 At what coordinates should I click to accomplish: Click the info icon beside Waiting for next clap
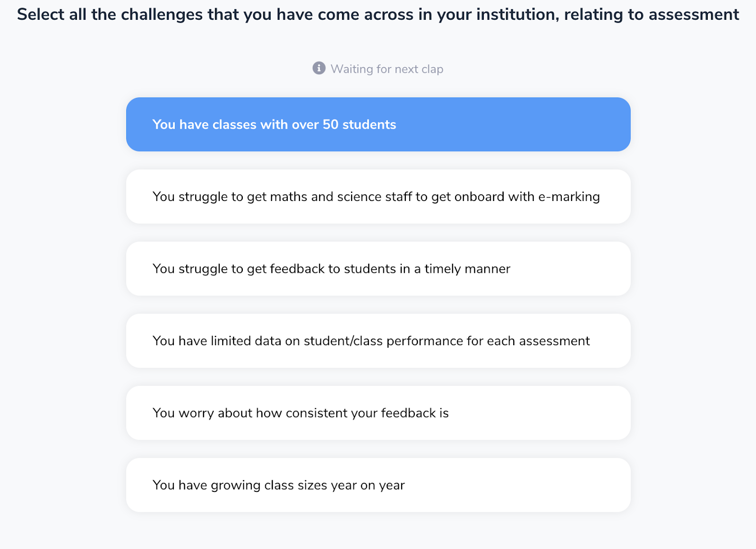[x=319, y=68]
